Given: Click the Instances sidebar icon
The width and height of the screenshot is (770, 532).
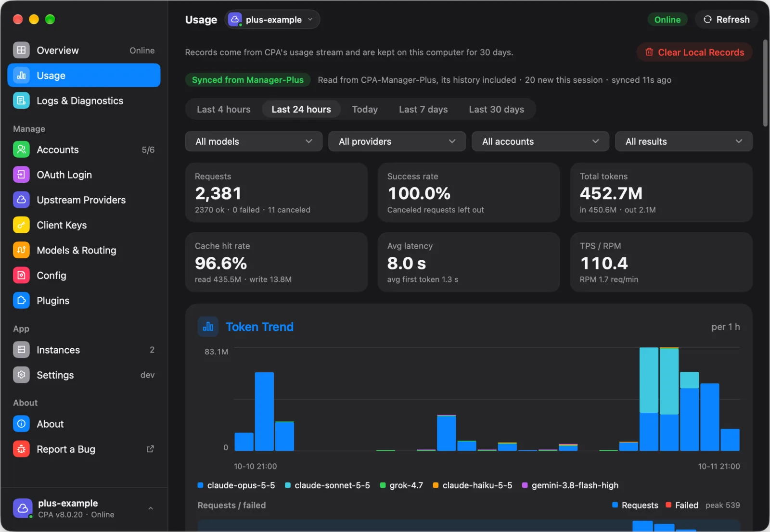Looking at the screenshot, I should point(21,350).
